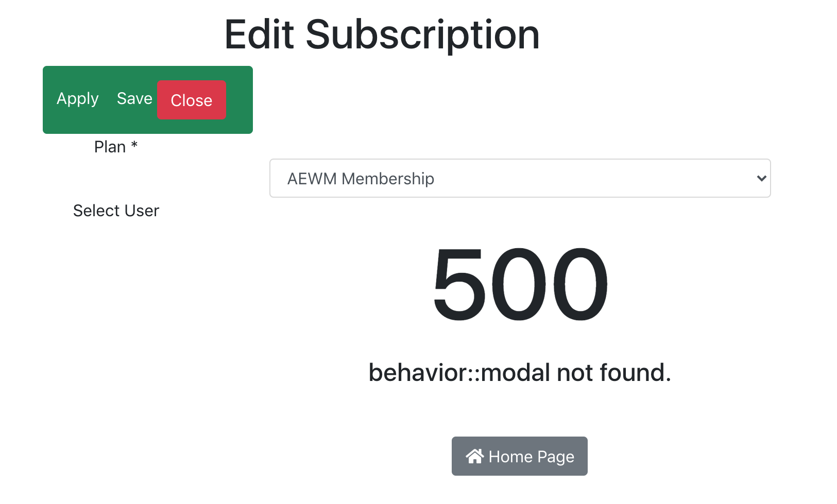Click the behavior::modal not found message
The width and height of the screenshot is (837, 504).
click(520, 372)
